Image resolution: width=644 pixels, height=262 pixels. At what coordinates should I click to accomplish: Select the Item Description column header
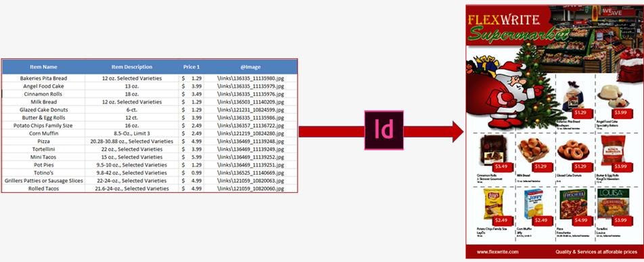tap(132, 67)
